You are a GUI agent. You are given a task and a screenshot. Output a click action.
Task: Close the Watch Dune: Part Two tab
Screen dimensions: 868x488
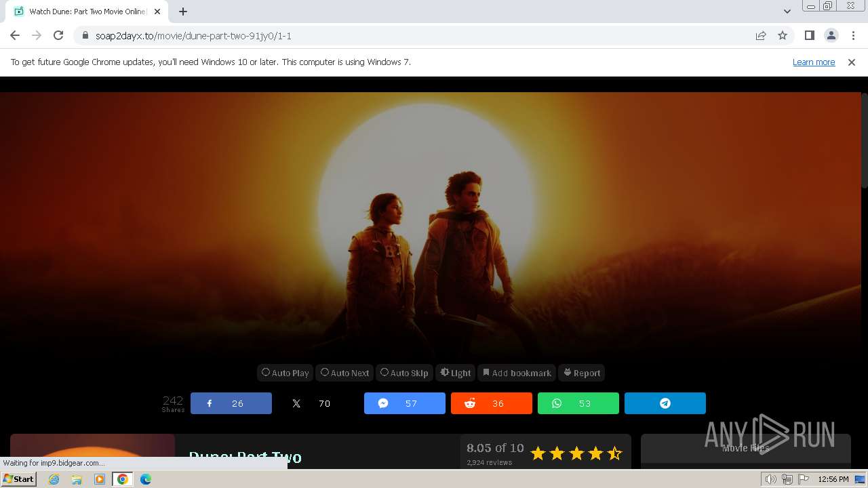coord(157,12)
